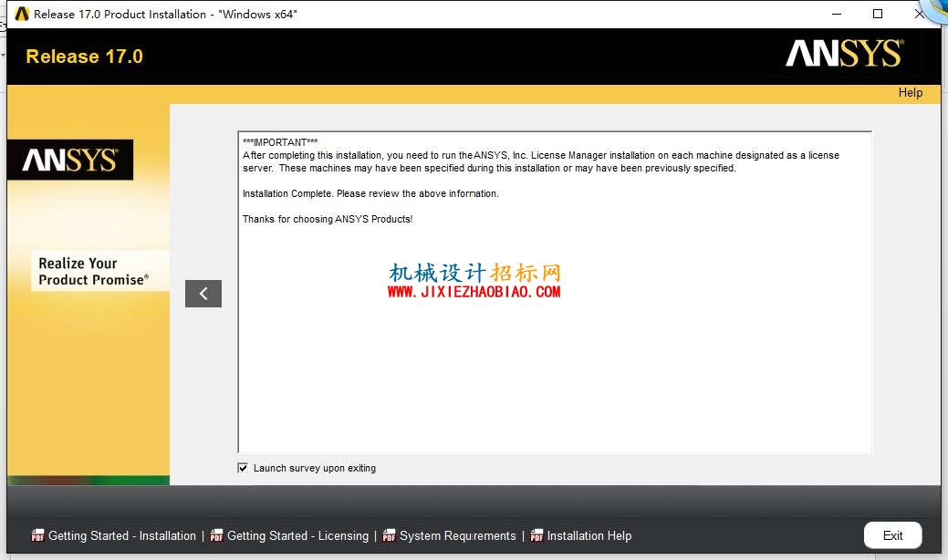Click the 'Release 17.0' header title
948x560 pixels.
coord(85,57)
